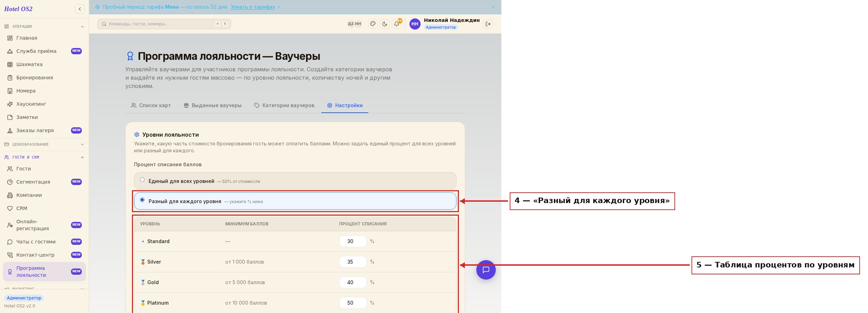Viewport: 868px width, 313px height.
Task: Click the logout icon next to profile
Action: tap(488, 24)
